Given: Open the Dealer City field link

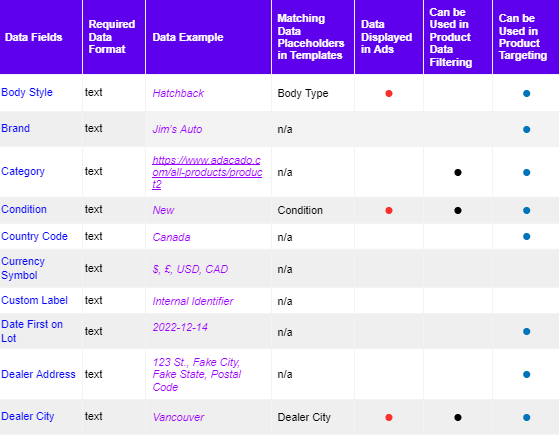Looking at the screenshot, I should pyautogui.click(x=28, y=416).
